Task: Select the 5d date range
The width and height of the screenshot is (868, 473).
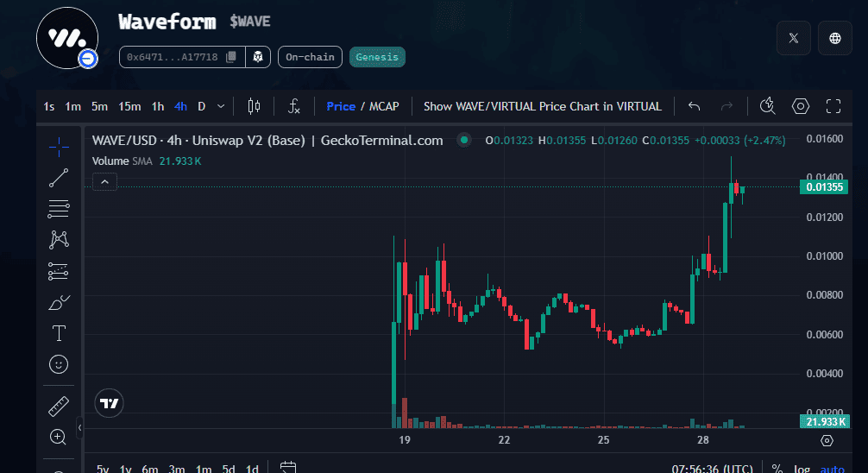Action: tap(228, 469)
